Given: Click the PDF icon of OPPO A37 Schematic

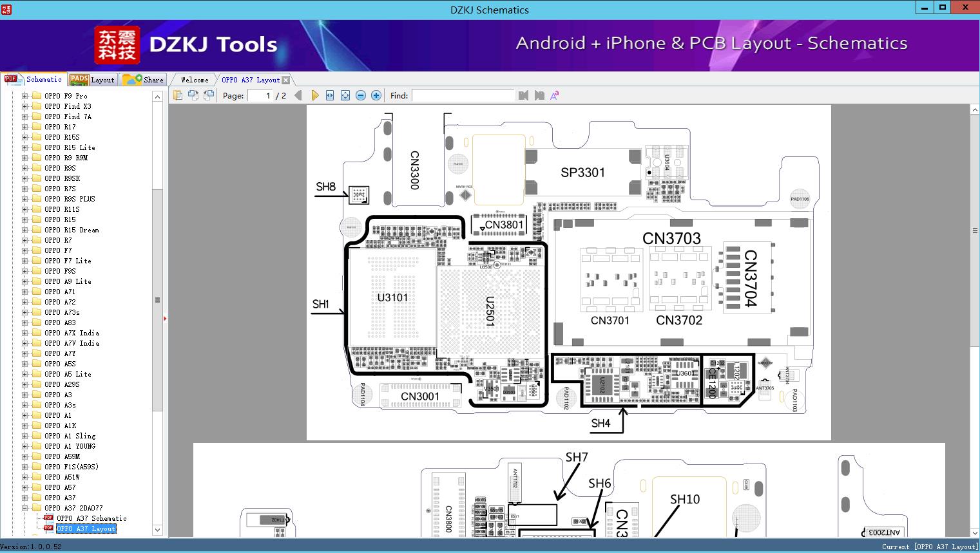Looking at the screenshot, I should click(x=48, y=518).
